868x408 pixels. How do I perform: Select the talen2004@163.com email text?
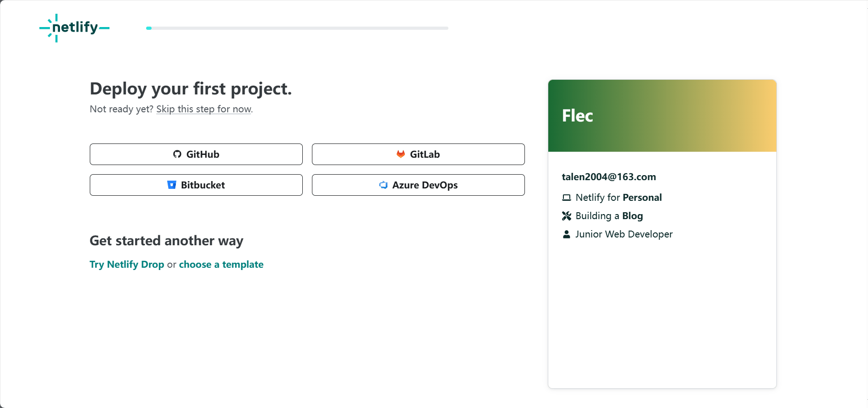point(609,177)
